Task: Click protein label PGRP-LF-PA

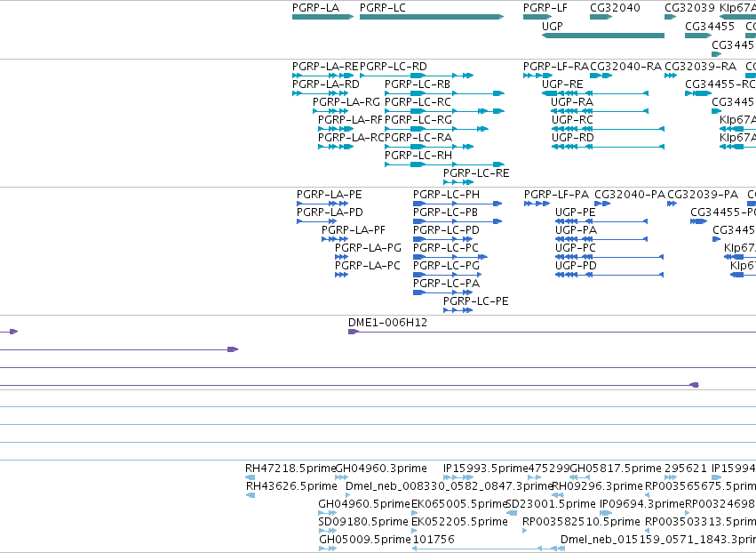Action: click(556, 195)
